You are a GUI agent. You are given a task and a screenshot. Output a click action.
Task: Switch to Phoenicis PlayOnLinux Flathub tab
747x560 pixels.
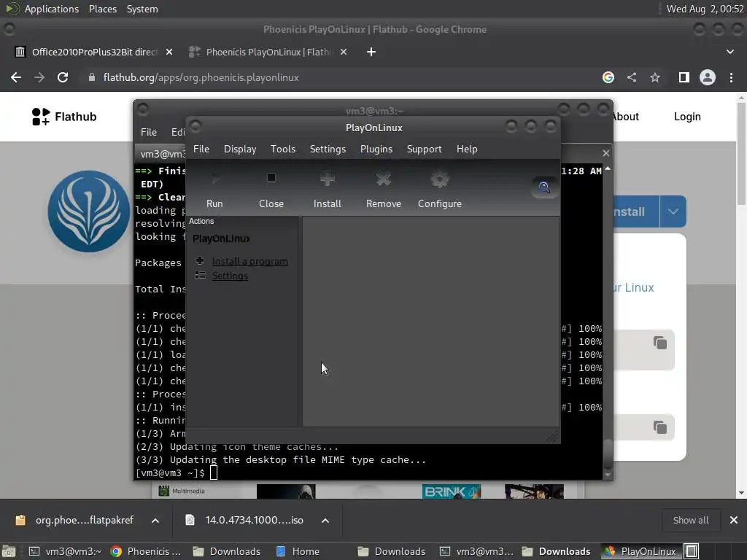(270, 52)
